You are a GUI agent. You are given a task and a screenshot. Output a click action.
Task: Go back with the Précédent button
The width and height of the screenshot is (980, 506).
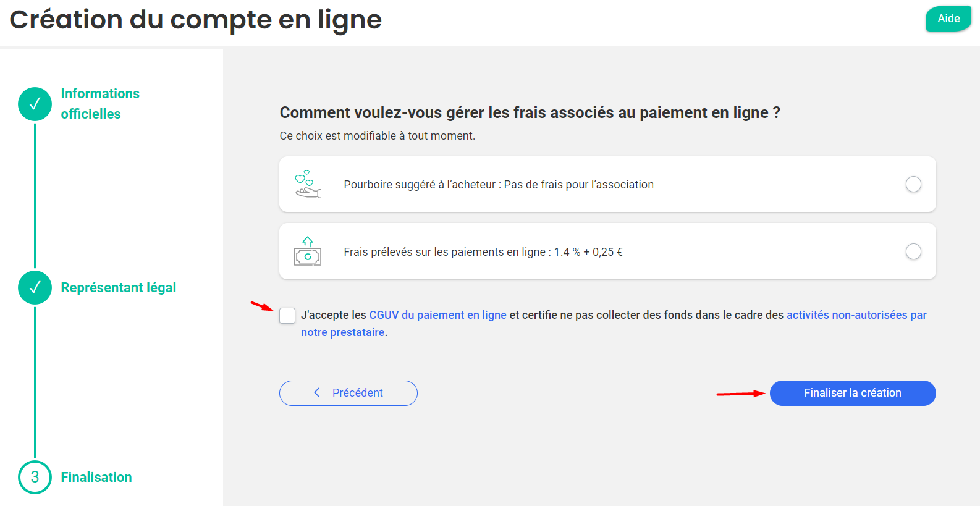pos(348,393)
